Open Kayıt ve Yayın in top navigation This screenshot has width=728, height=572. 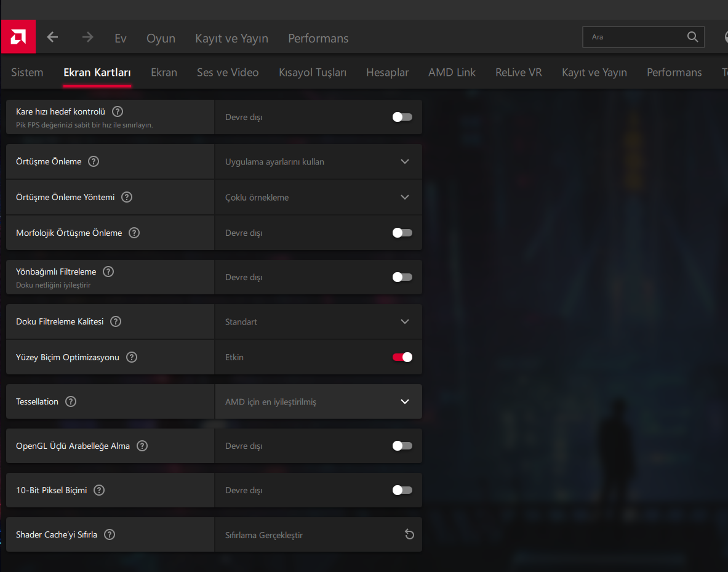(x=231, y=38)
